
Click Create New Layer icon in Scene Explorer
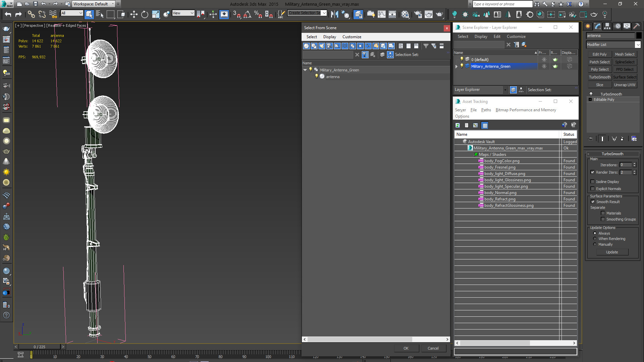[524, 45]
